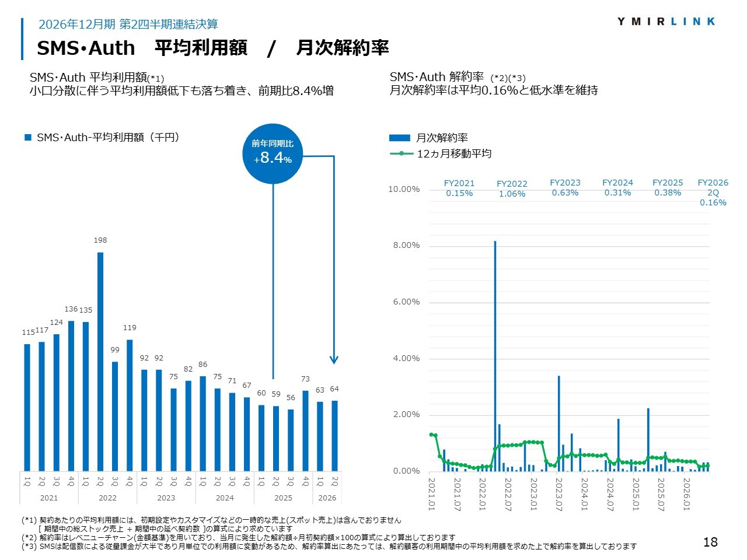This screenshot has width=747, height=560.
Task: Select the bar value 63
Action: click(x=320, y=390)
